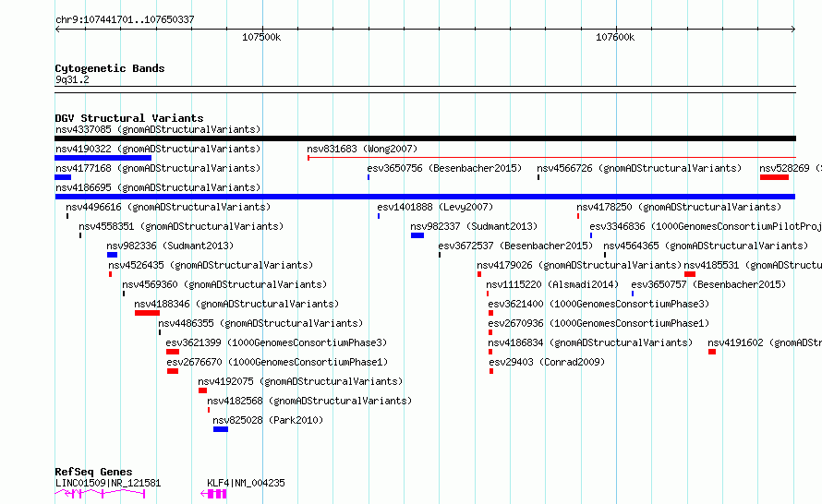Open esv1401888 (Levy2007) label

(435, 207)
